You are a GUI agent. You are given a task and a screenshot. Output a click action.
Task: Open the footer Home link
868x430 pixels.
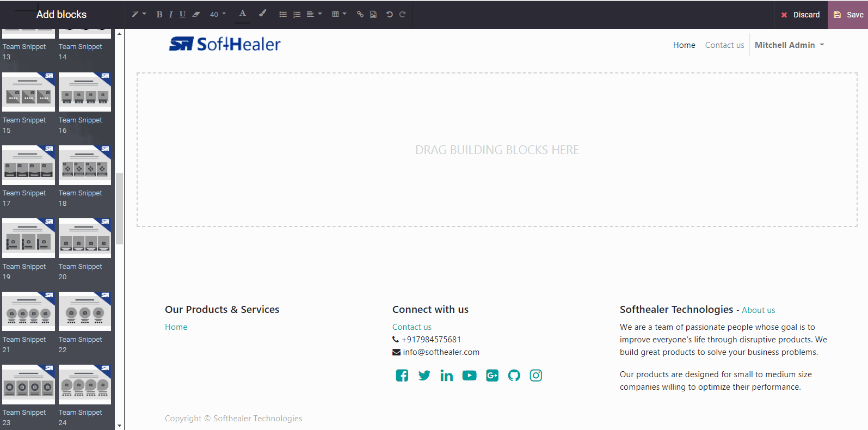[176, 327]
